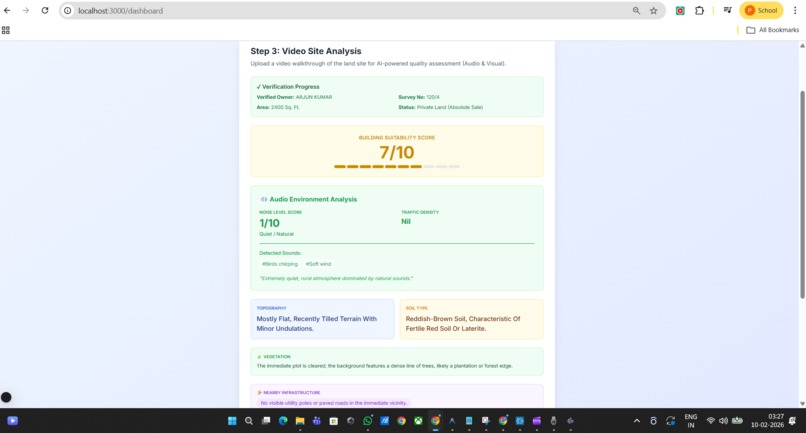The height and width of the screenshot is (433, 806).
Task: Click the Soil Type card description
Action: (x=463, y=323)
